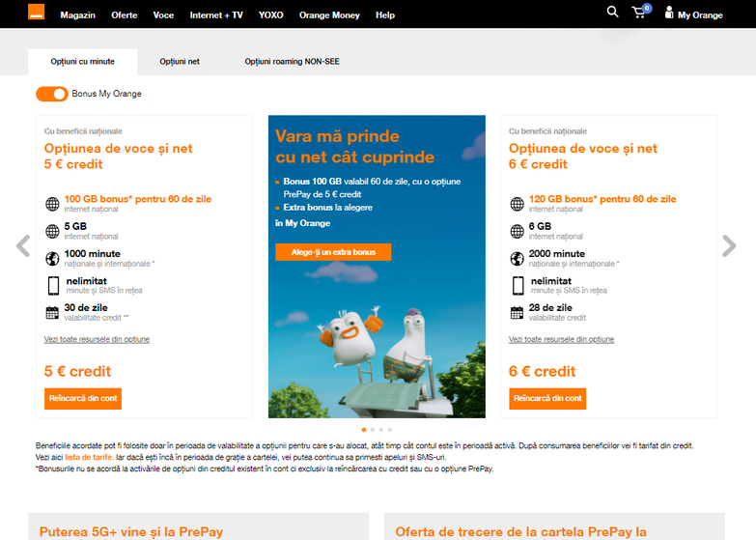756x540 pixels.
Task: Click the My Orange user icon
Action: pos(669,14)
